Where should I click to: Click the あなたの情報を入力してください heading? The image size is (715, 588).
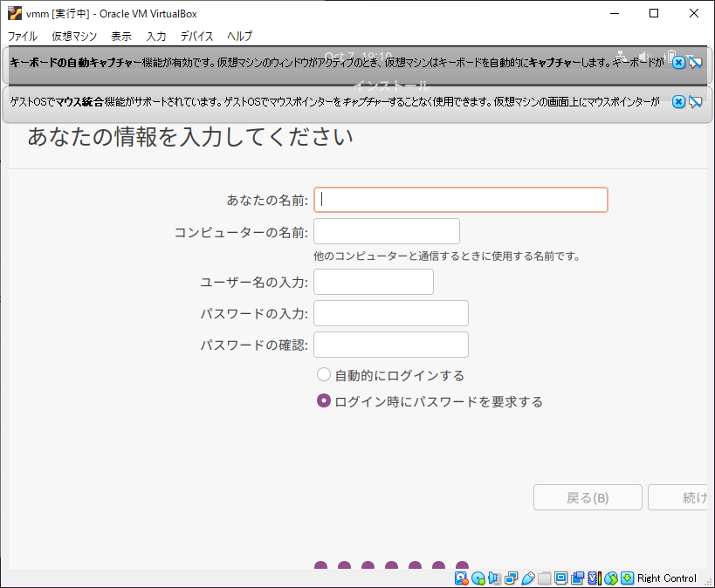(x=190, y=137)
